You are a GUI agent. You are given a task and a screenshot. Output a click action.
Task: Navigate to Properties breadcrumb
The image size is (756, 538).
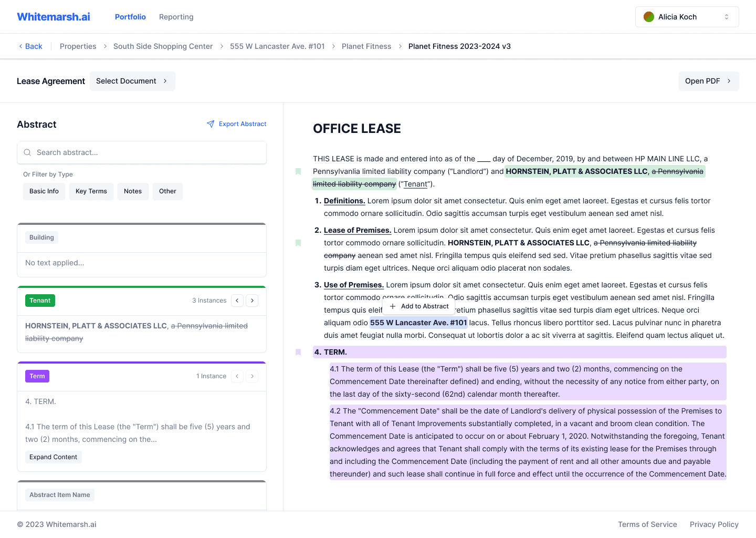point(78,46)
